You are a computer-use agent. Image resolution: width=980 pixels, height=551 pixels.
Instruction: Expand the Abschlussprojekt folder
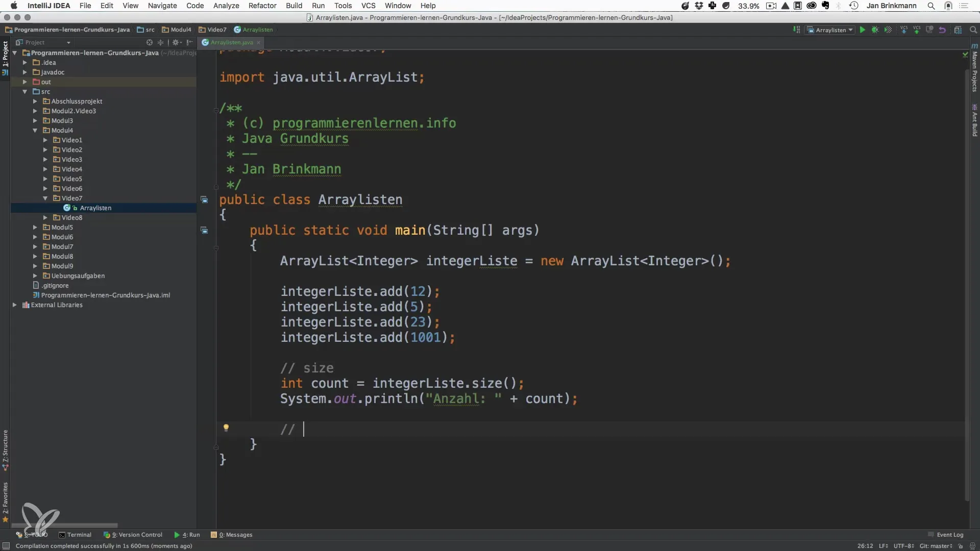pyautogui.click(x=35, y=102)
